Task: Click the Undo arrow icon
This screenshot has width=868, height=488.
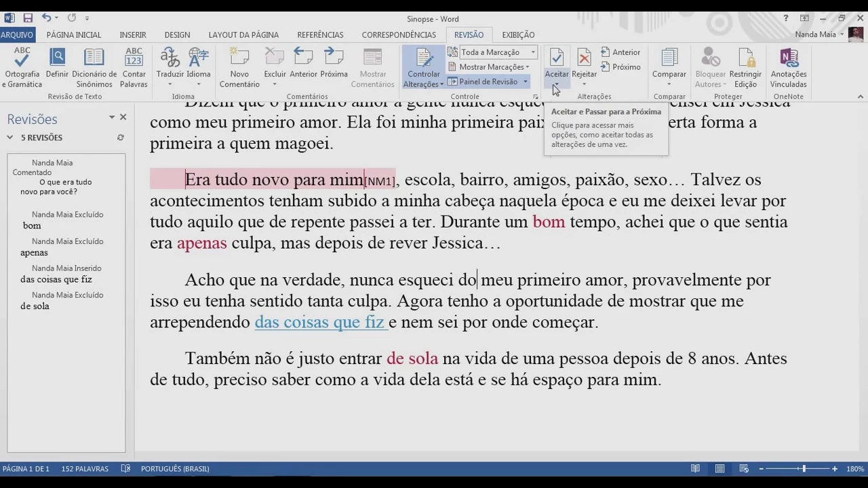Action: [x=46, y=18]
